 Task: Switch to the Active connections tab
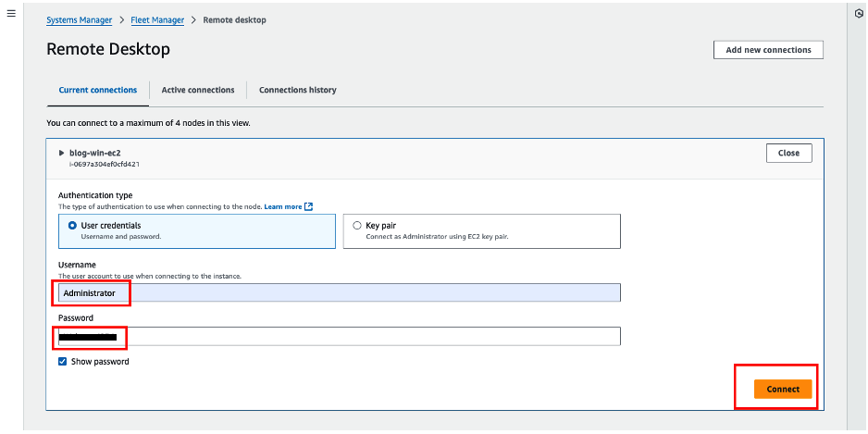coord(198,90)
